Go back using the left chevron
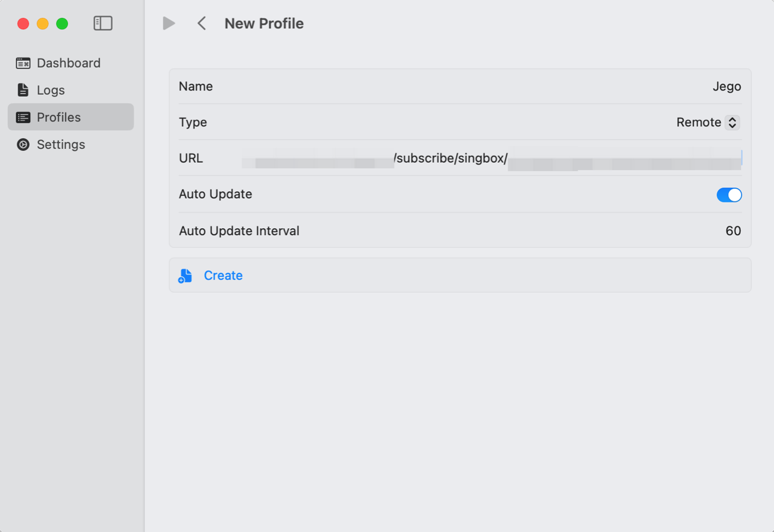Viewport: 774px width, 532px height. 202,23
